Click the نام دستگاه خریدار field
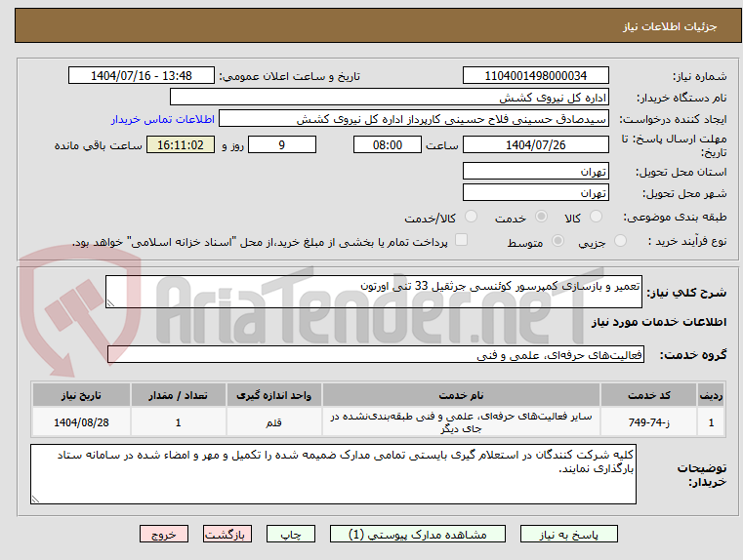This screenshot has height=560, width=743. [x=389, y=97]
